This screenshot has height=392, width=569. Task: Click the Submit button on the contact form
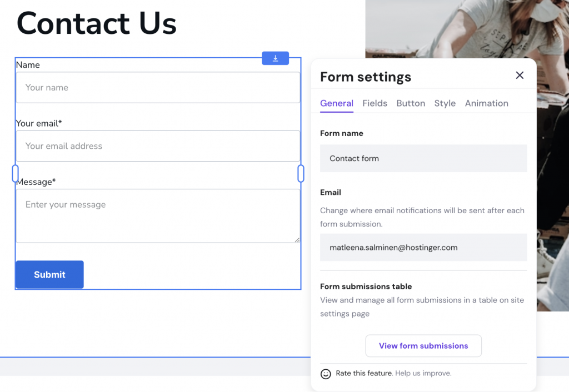point(49,274)
